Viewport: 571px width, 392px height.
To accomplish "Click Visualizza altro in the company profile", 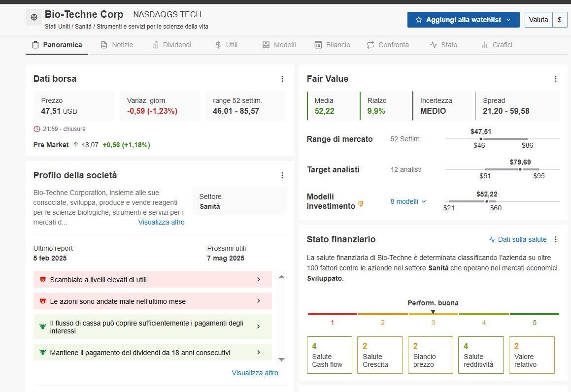I will (161, 222).
